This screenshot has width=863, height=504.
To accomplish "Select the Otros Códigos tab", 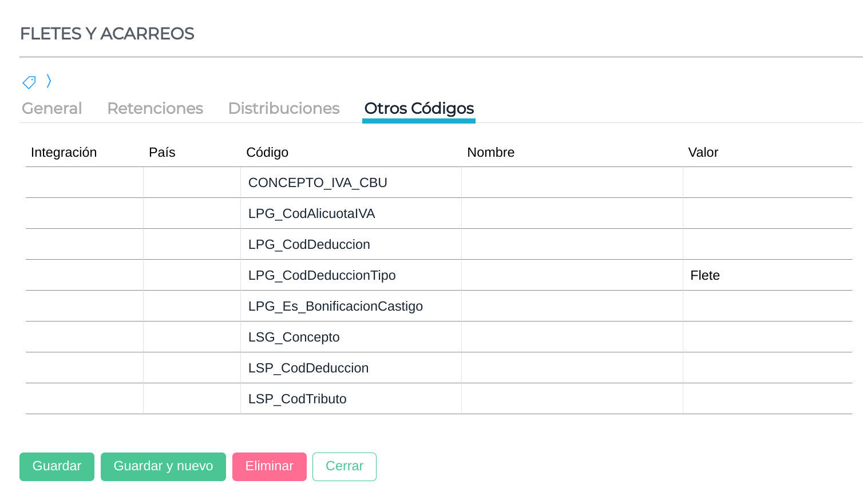I will click(419, 108).
